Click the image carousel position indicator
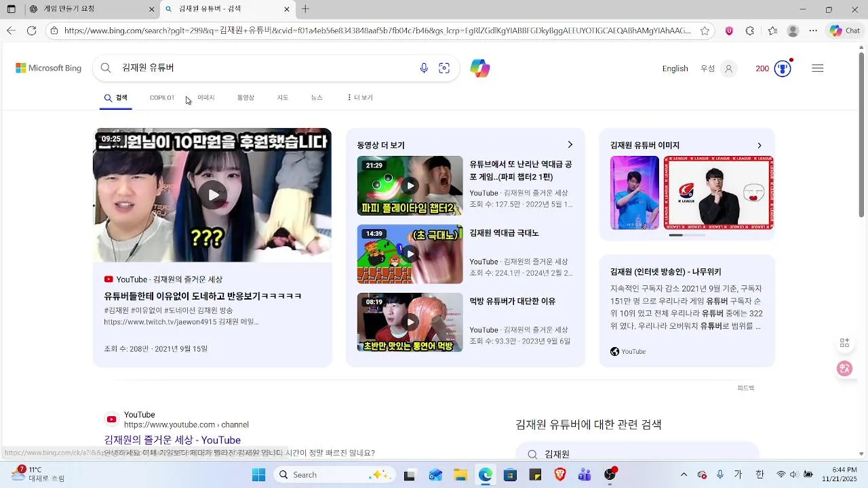 (x=687, y=235)
